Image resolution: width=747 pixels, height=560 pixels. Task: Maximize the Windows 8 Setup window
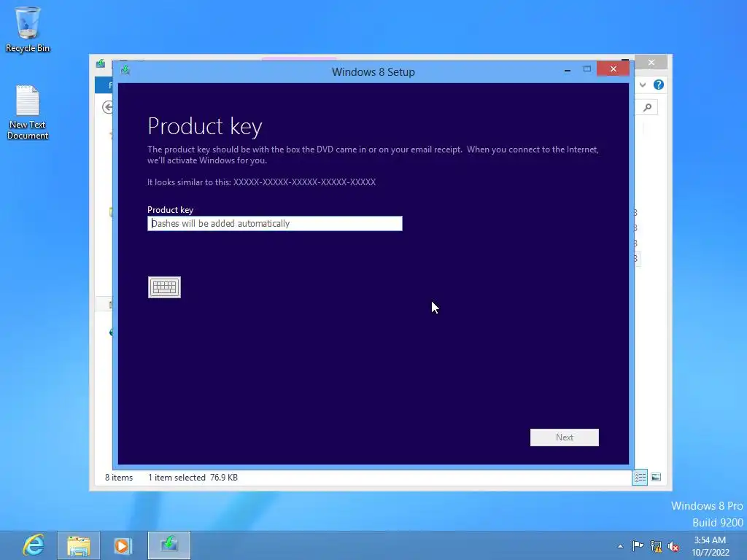[587, 69]
